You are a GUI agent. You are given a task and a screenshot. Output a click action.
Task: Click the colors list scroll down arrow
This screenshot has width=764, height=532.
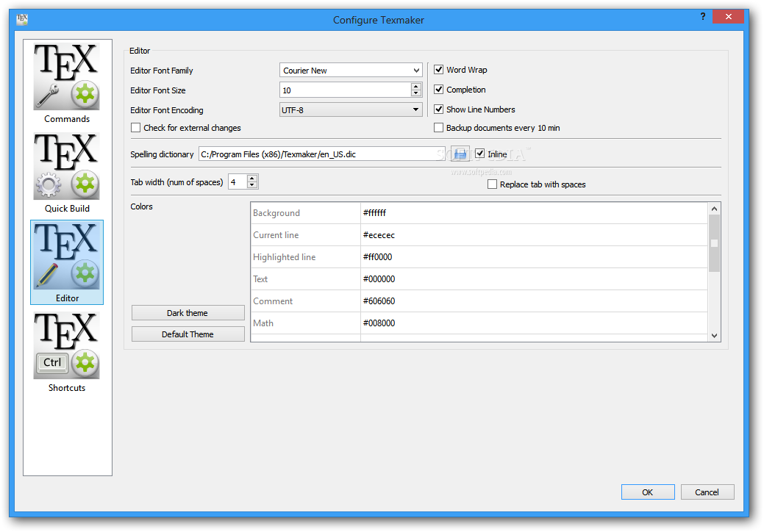714,335
